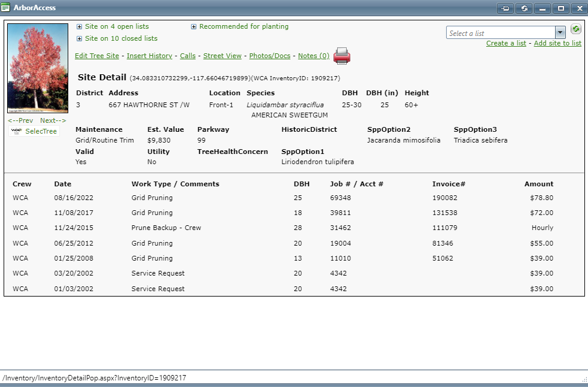Image resolution: width=588 pixels, height=387 pixels.
Task: Expand 'Site on 4 open lists'
Action: tap(79, 26)
